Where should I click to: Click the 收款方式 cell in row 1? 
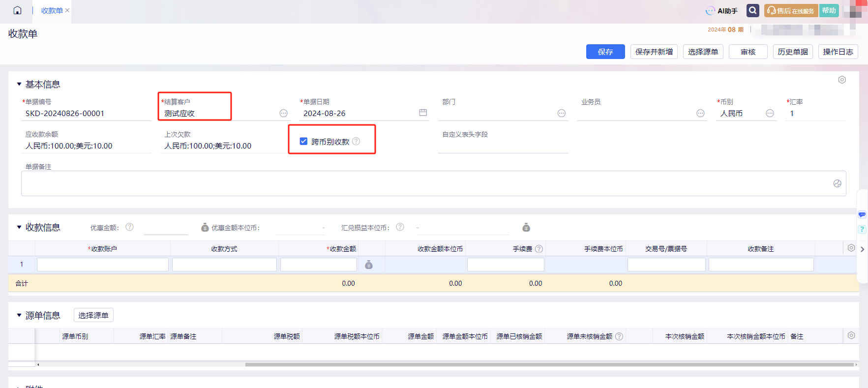tap(224, 265)
